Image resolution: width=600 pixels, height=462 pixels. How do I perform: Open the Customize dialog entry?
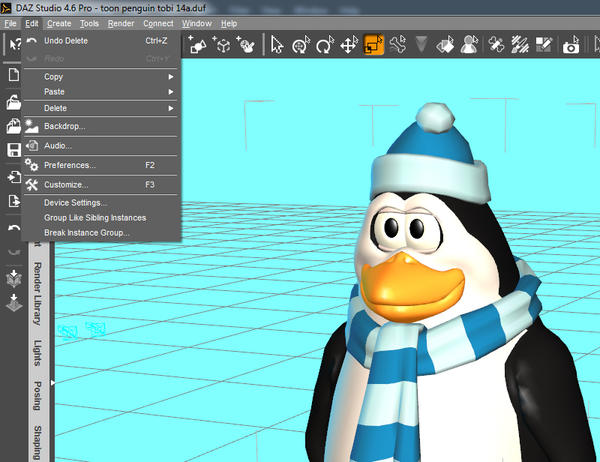[x=101, y=185]
